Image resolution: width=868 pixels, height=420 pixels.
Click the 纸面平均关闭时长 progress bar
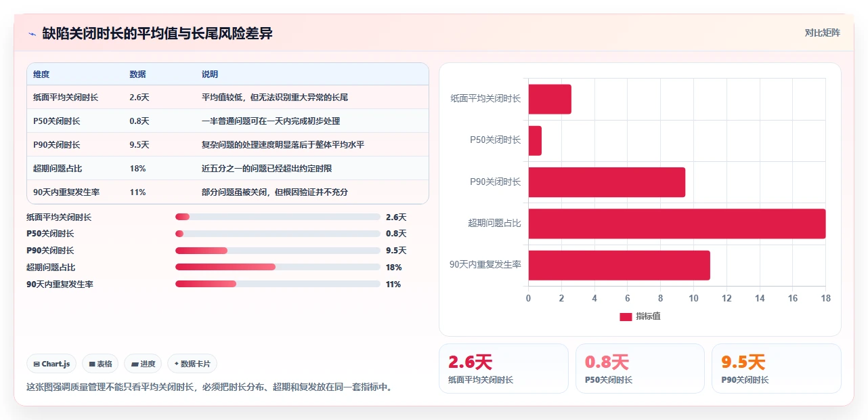pyautogui.click(x=278, y=217)
